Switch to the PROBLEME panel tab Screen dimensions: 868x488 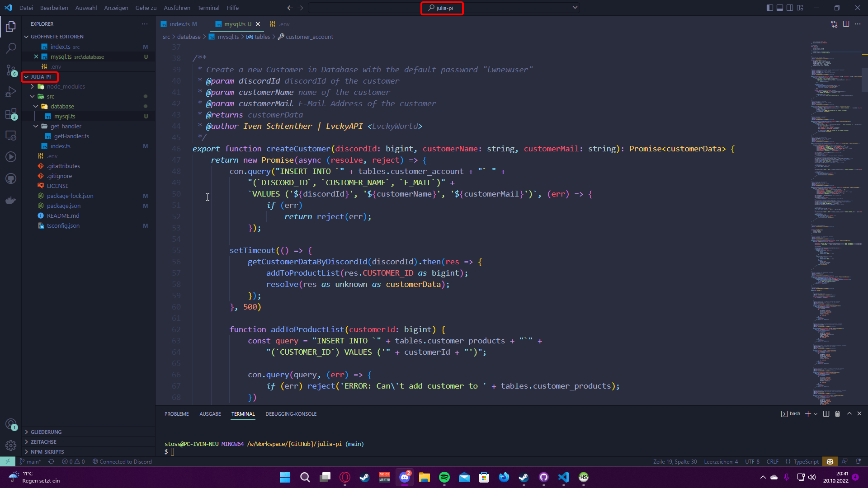pos(176,414)
